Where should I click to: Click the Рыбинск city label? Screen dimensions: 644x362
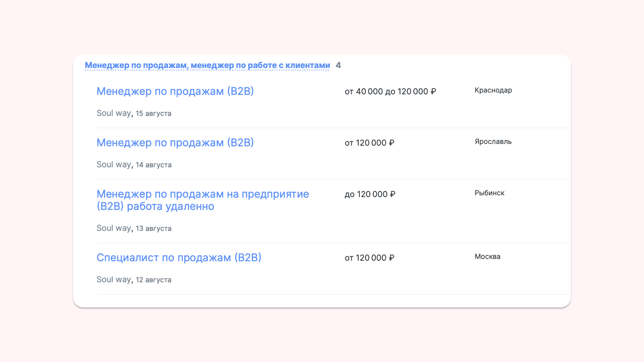click(x=489, y=193)
